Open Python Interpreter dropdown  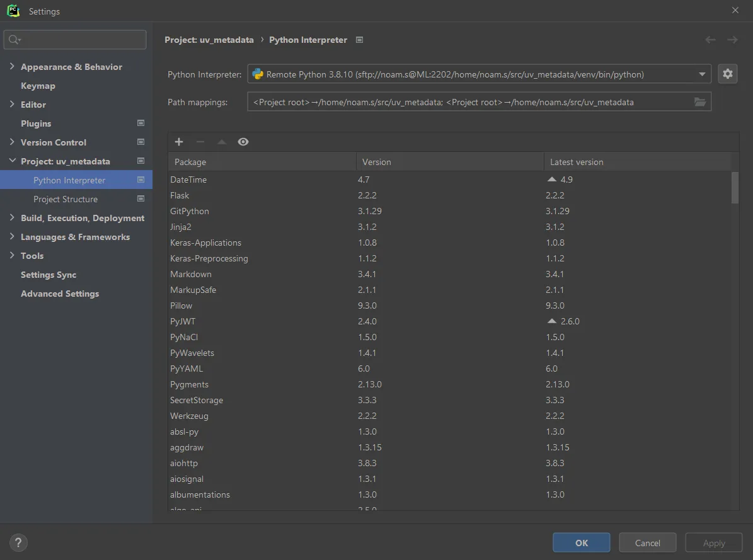click(479, 74)
